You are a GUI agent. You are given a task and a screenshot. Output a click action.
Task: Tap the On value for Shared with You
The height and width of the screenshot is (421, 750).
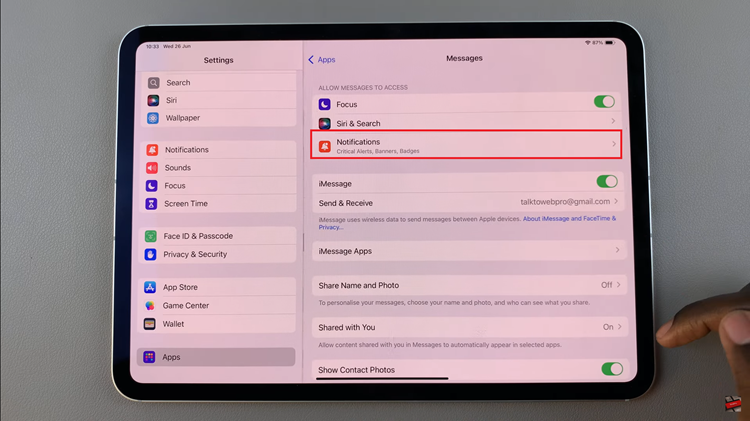[607, 327]
